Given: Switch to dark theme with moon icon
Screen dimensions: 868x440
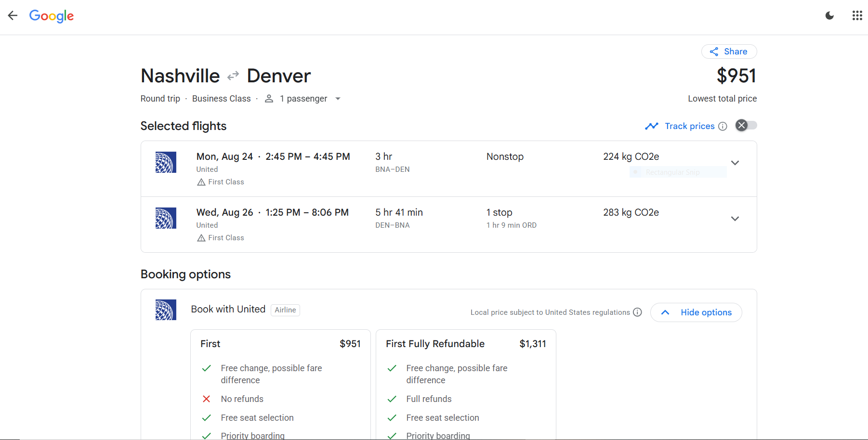Looking at the screenshot, I should [829, 15].
